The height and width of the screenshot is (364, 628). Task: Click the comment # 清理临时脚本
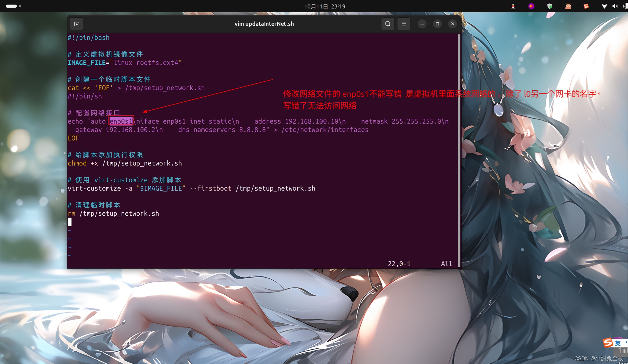coord(94,205)
